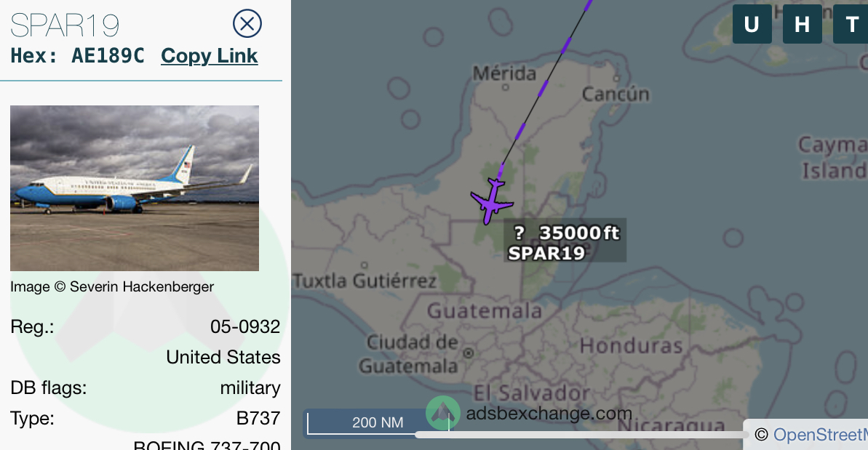Click the registration value 05-0932
Image resolution: width=868 pixels, height=450 pixels.
tap(245, 326)
